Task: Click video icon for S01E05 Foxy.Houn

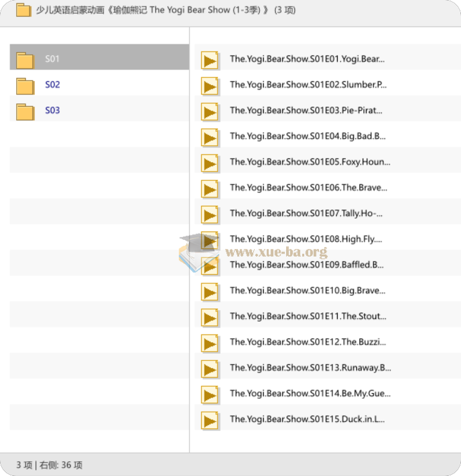Action: click(x=210, y=163)
